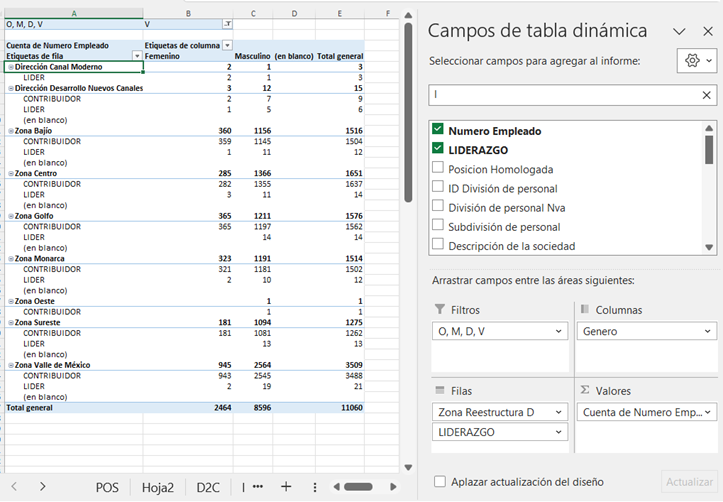Clear the field search box with X
The image size is (723, 502).
[706, 95]
